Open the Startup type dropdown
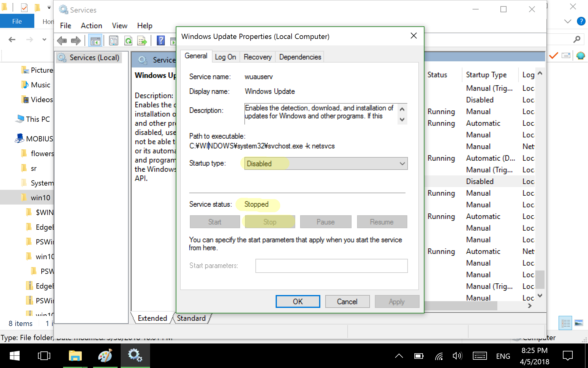 pos(401,163)
